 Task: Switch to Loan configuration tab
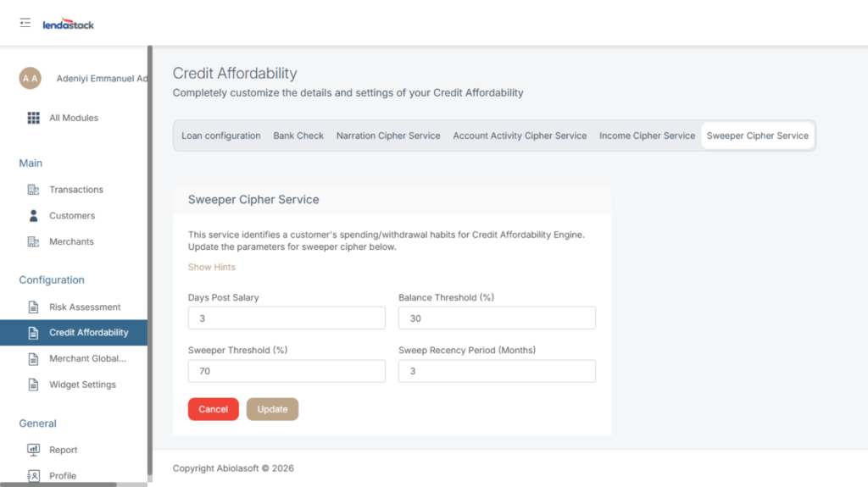click(x=221, y=136)
